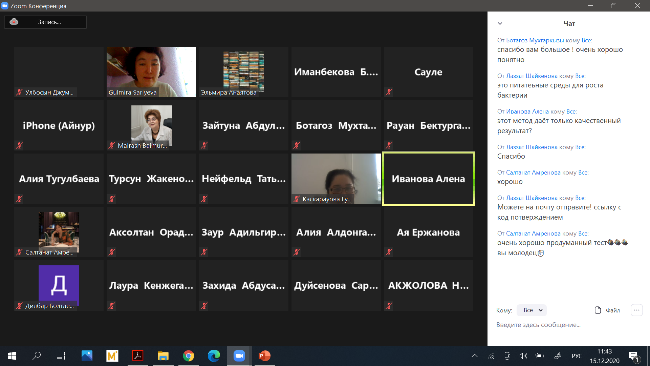This screenshot has width=650, height=366.
Task: Click the File attach button in chat
Action: (x=607, y=310)
